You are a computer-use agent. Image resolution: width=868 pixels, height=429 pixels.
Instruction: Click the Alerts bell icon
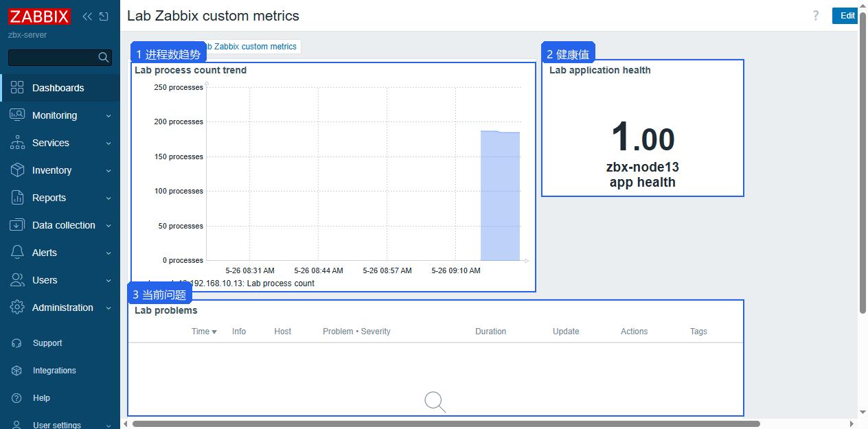17,253
